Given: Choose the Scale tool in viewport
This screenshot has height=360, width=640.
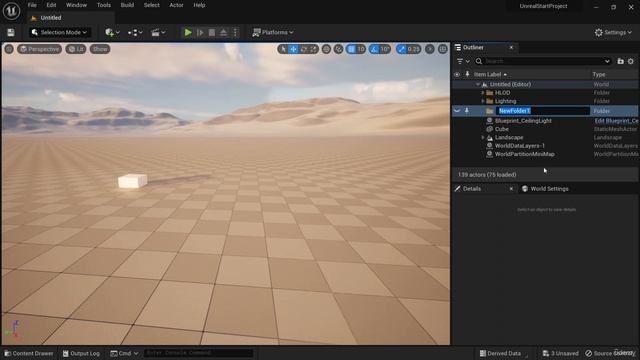Looking at the screenshot, I should pyautogui.click(x=313, y=49).
